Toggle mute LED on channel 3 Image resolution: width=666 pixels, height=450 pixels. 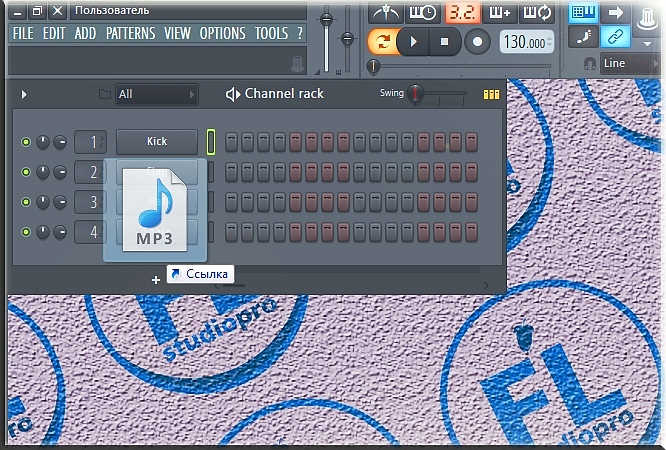[x=26, y=202]
